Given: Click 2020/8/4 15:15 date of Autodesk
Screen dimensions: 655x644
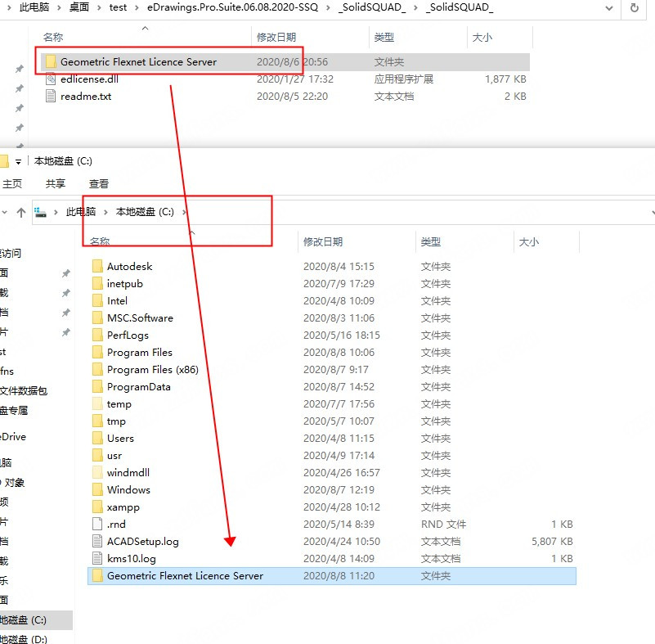Looking at the screenshot, I should pyautogui.click(x=339, y=266).
